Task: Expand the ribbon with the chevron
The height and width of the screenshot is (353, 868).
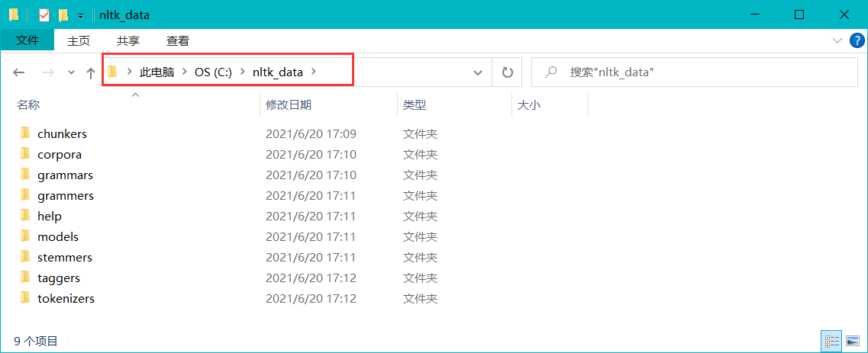Action: (x=837, y=40)
